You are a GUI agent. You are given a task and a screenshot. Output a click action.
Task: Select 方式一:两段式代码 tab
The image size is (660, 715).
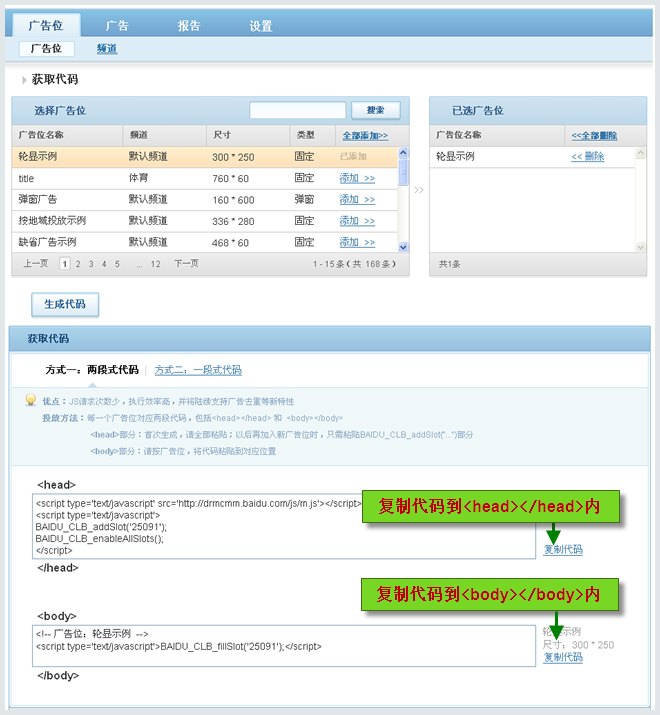[x=92, y=370]
